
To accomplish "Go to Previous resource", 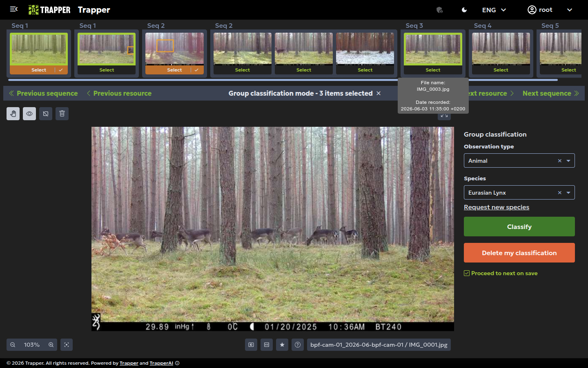I will [x=122, y=93].
